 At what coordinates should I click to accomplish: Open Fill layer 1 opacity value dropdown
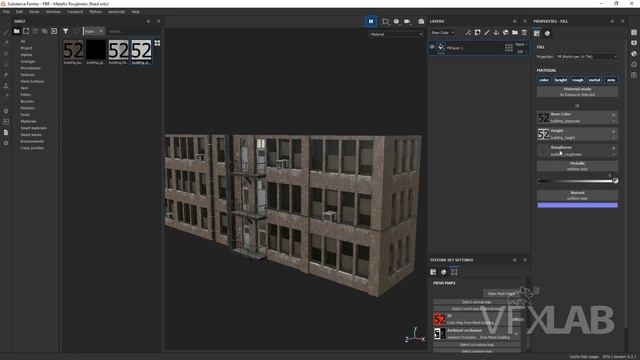point(521,51)
